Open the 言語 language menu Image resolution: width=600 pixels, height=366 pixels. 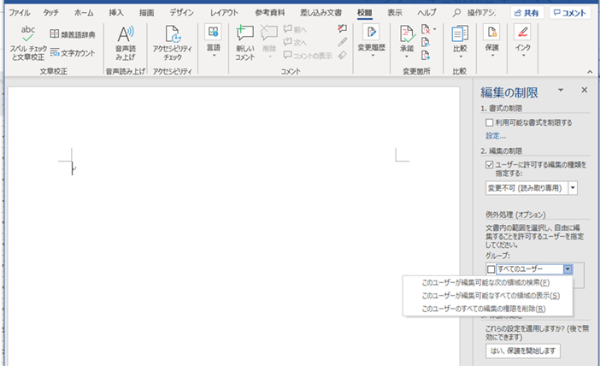coord(214,41)
